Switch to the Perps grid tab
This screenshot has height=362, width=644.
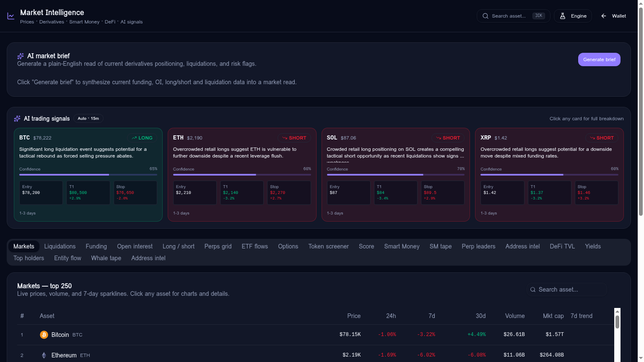218,246
